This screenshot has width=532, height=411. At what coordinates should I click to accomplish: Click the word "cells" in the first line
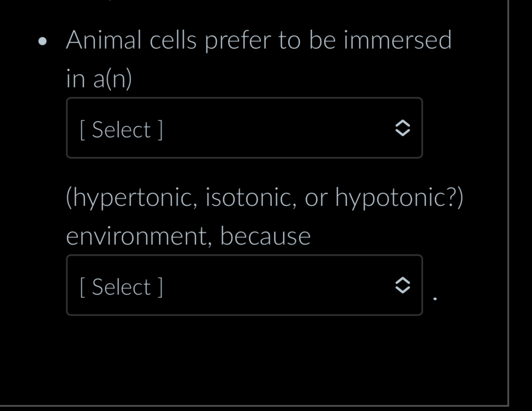point(173,40)
